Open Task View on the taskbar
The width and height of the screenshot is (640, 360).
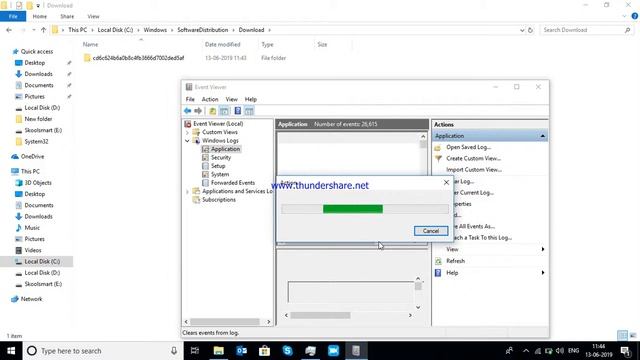pyautogui.click(x=195, y=351)
